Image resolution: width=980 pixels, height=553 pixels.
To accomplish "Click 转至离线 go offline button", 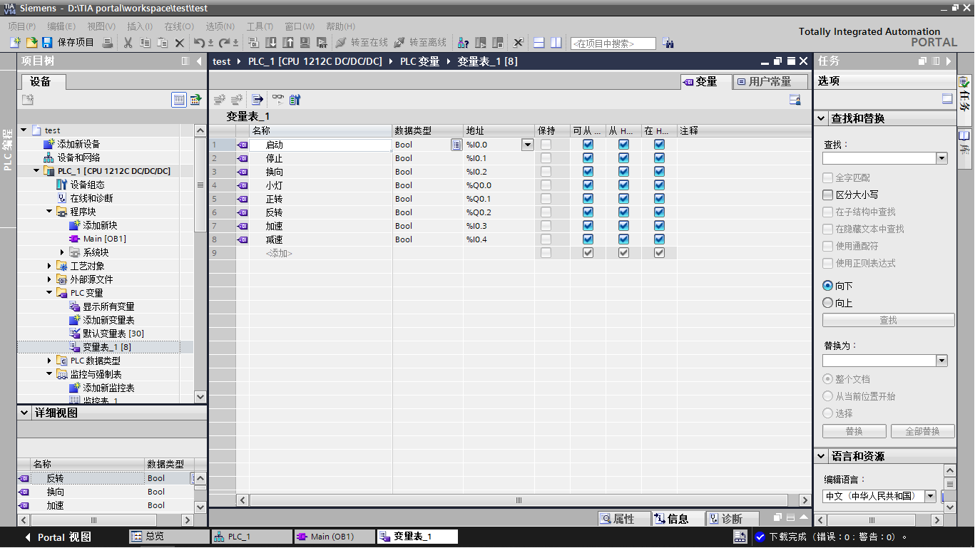I will click(x=421, y=43).
